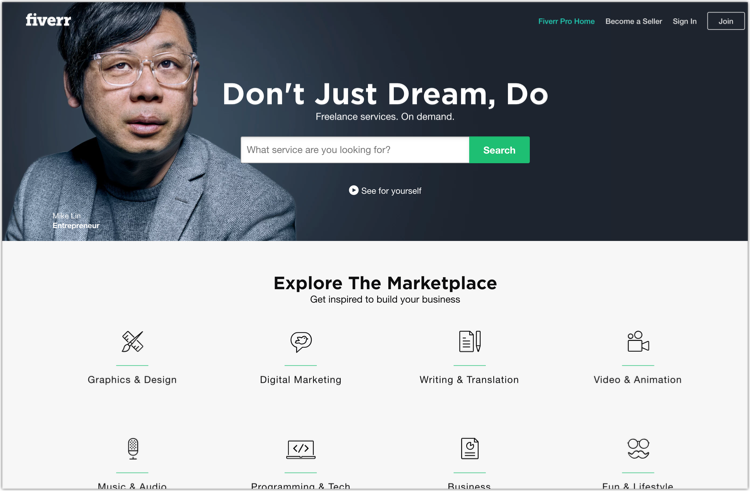Click the Join button
This screenshot has height=491, width=750.
726,22
